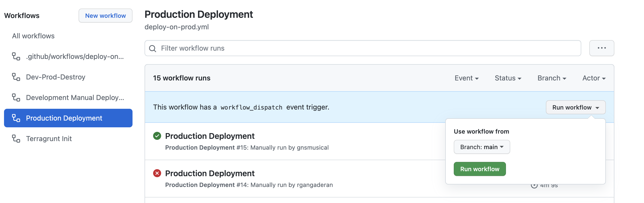Open the kebab (...) menu beside the filter

point(601,48)
